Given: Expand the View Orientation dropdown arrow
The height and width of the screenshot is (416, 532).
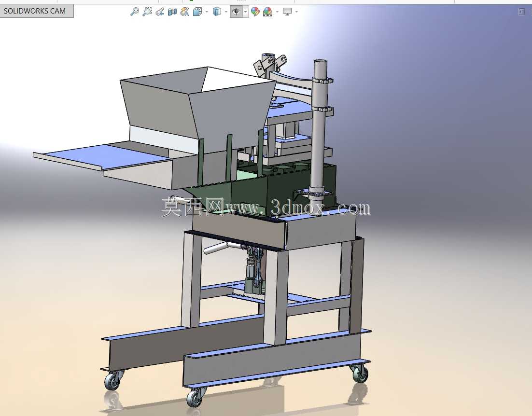Looking at the screenshot, I should pos(207,12).
